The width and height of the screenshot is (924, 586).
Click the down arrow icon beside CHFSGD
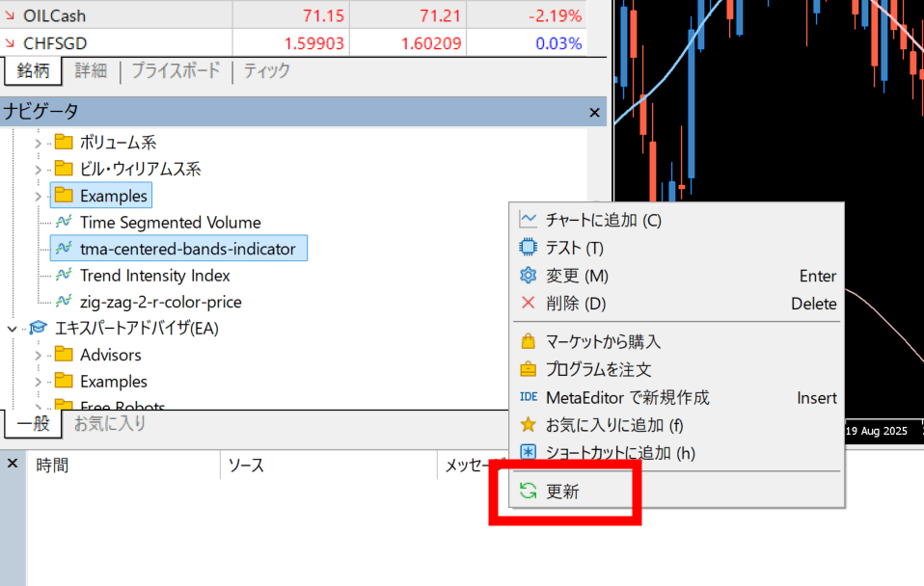tap(10, 43)
